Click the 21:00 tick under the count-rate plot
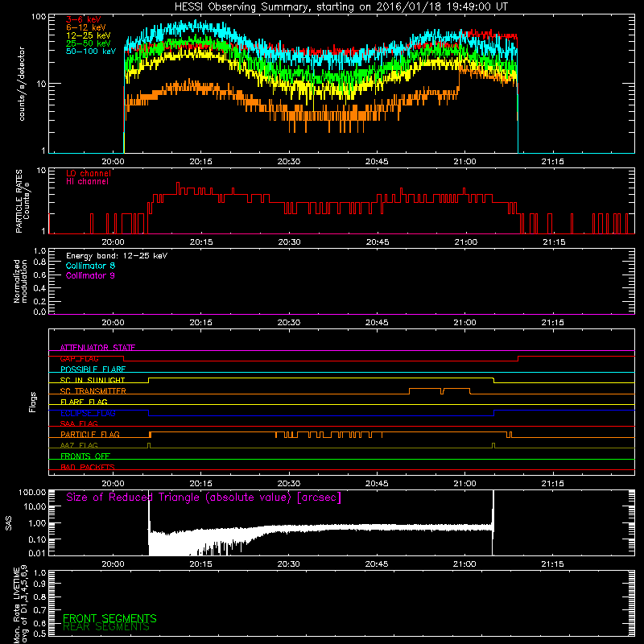This screenshot has height=644, width=644. tap(465, 162)
